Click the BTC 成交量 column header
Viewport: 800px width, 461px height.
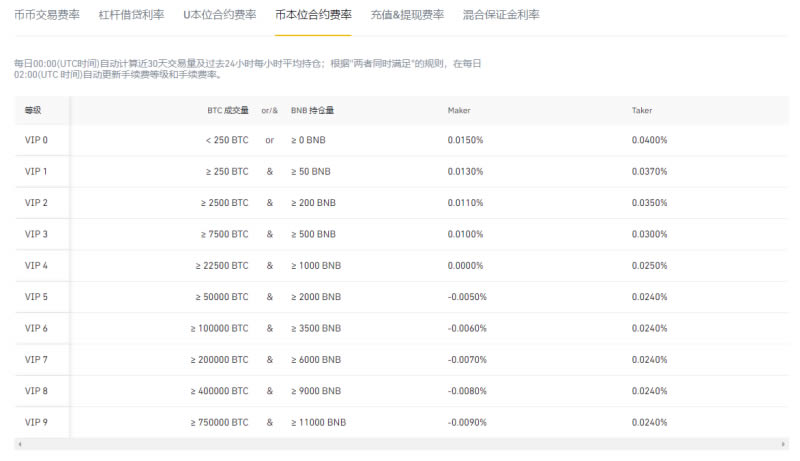click(221, 110)
